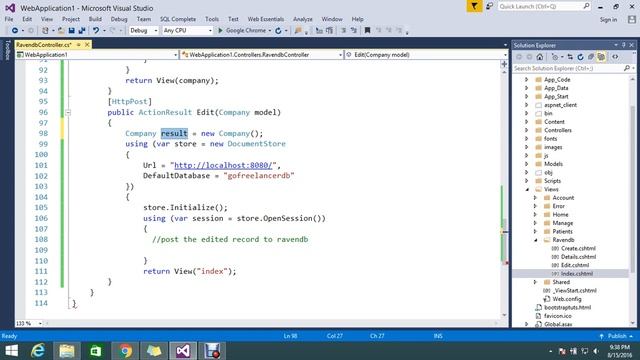640x360 pixels.
Task: Open the SQL Complete menu
Action: click(x=178, y=19)
